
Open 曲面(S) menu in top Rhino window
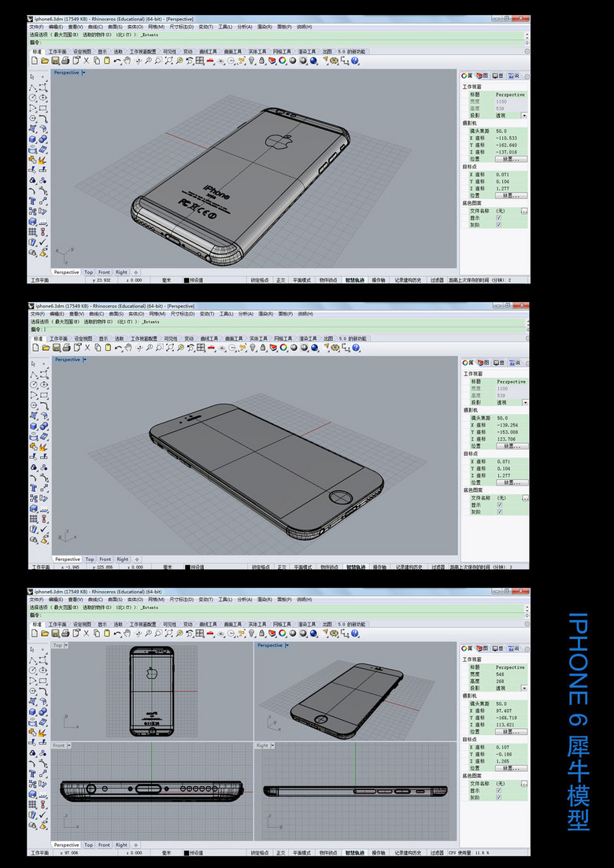(115, 27)
